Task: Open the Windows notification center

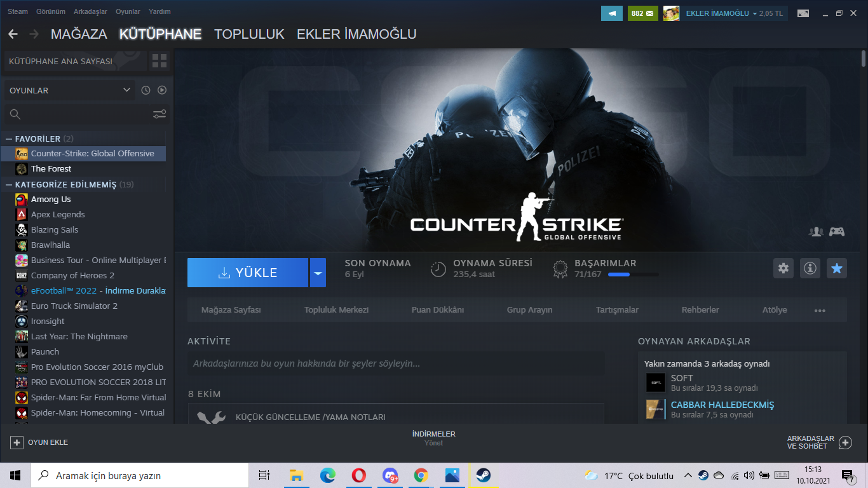Action: click(x=848, y=475)
